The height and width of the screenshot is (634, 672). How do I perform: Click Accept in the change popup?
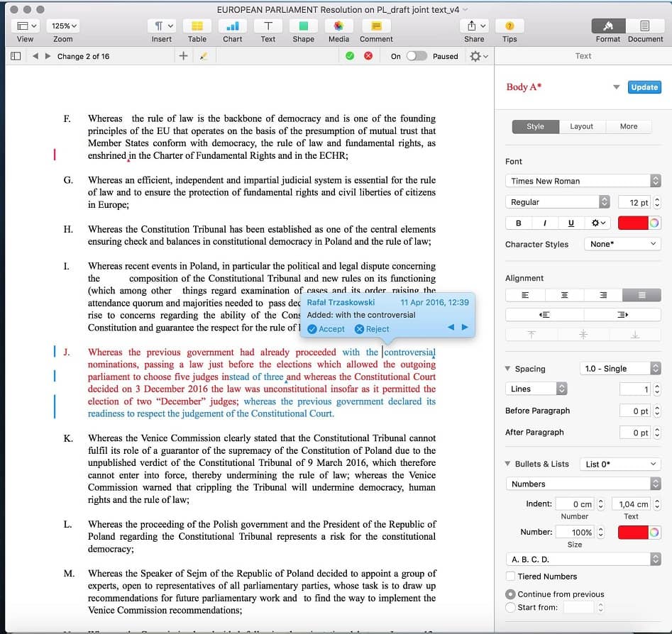pos(326,329)
